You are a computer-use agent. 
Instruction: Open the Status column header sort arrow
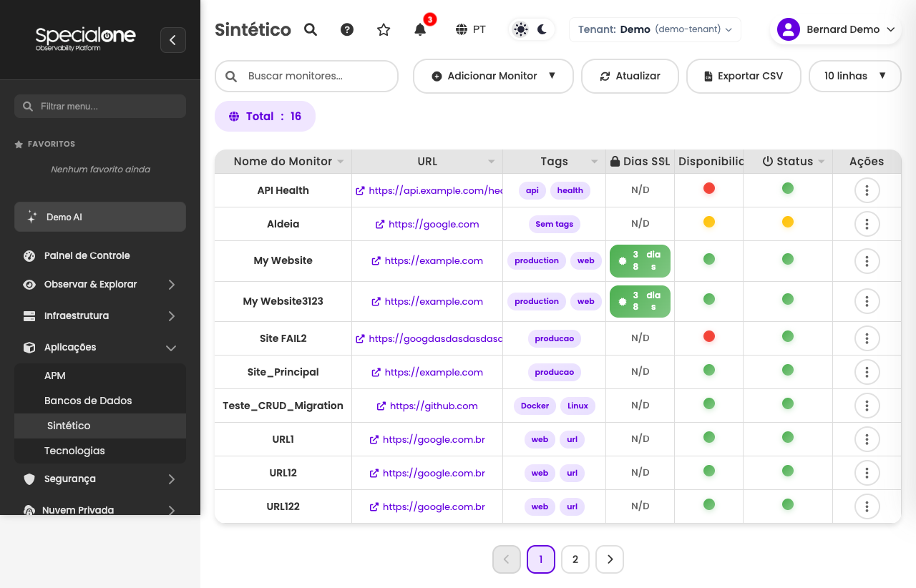(822, 162)
